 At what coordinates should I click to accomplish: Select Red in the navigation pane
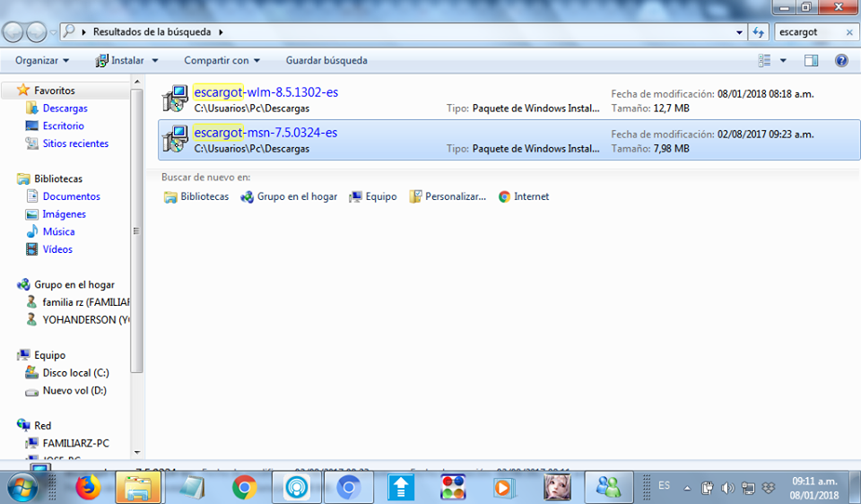click(42, 425)
